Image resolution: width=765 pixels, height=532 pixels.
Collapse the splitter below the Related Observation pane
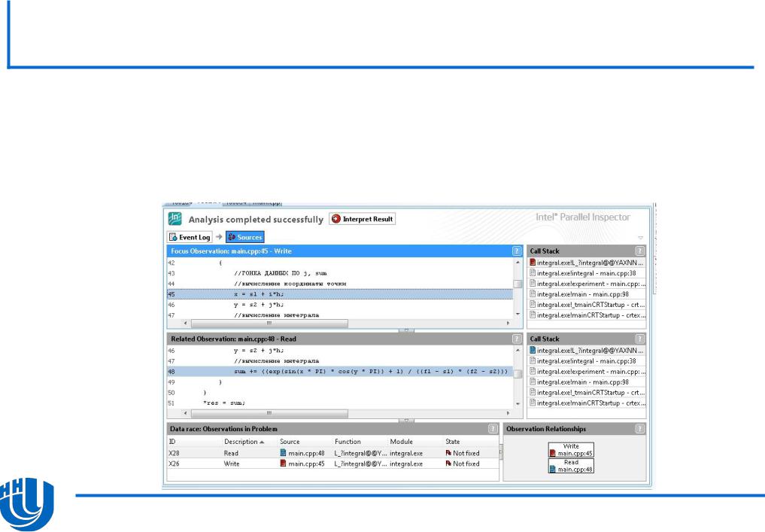pos(406,420)
